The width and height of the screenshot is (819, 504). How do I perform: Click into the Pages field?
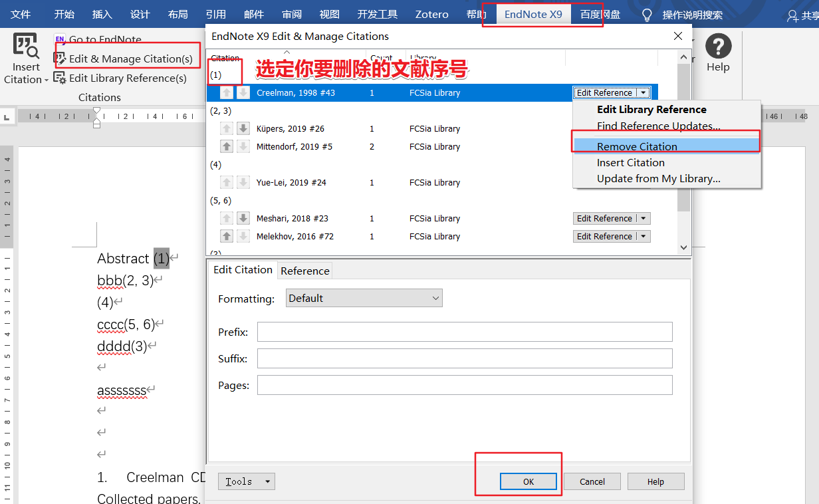coord(465,385)
